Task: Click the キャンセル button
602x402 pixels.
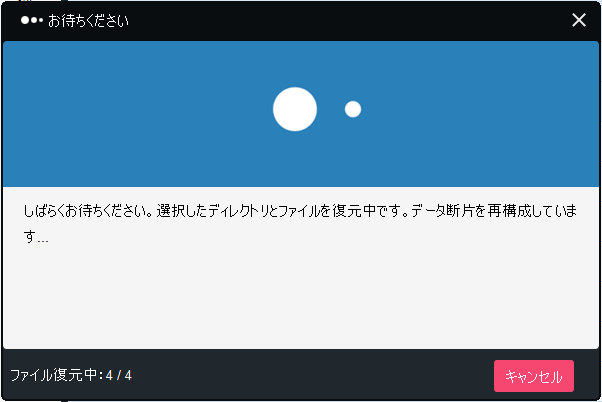Action: coord(534,376)
